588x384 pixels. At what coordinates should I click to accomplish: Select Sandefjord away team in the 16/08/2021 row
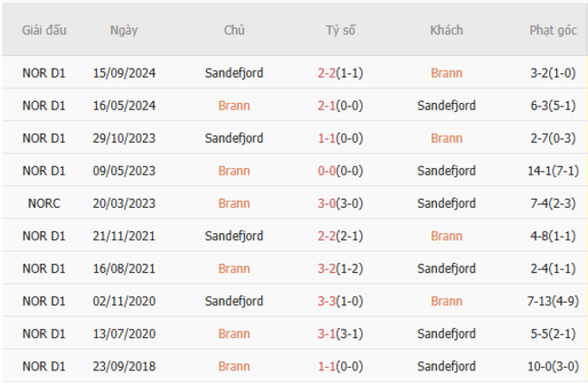pyautogui.click(x=446, y=268)
